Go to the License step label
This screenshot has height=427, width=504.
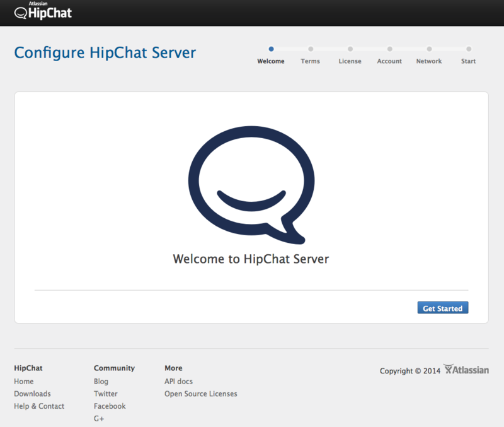[x=350, y=61]
